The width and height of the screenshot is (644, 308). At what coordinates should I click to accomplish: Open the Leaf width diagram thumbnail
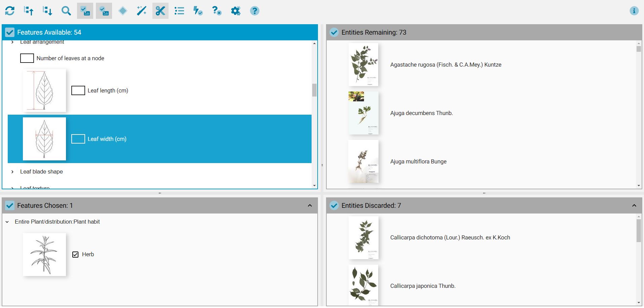click(x=44, y=139)
